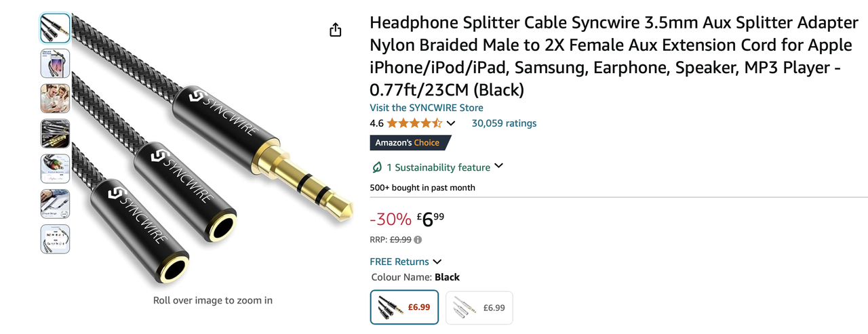Screen dimensions: 868x334
Task: Select the sixth product thumbnail
Action: [x=55, y=204]
